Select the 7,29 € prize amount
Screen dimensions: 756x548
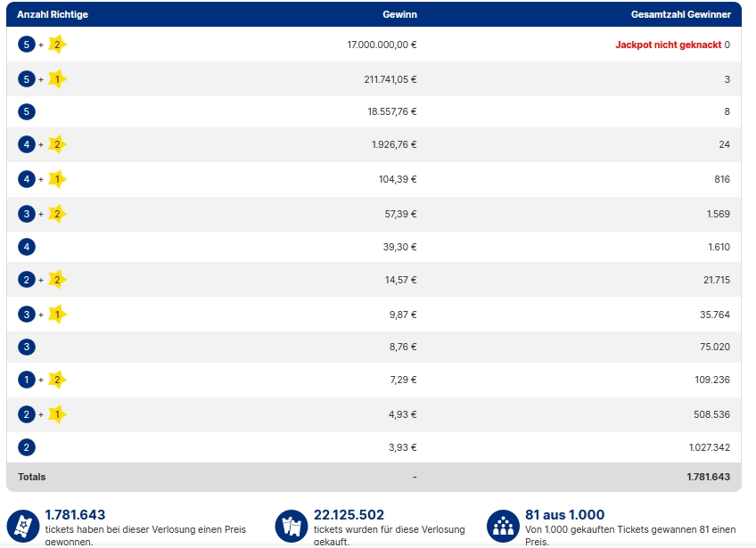click(x=403, y=380)
